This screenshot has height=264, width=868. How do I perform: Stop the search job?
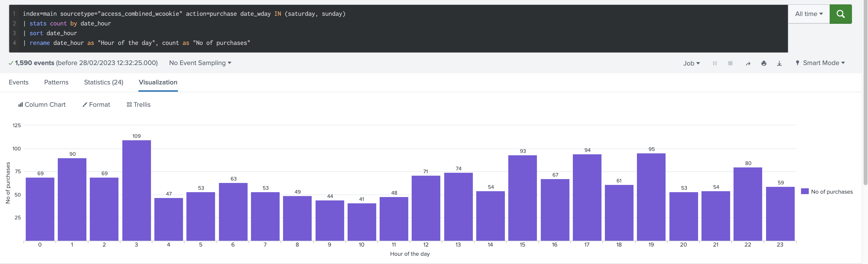[730, 63]
